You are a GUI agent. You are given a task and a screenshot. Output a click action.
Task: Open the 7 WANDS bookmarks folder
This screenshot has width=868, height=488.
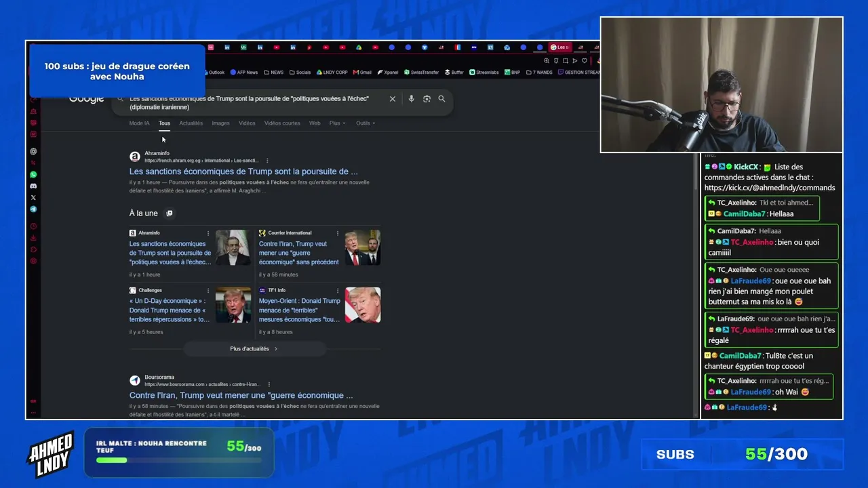[540, 73]
